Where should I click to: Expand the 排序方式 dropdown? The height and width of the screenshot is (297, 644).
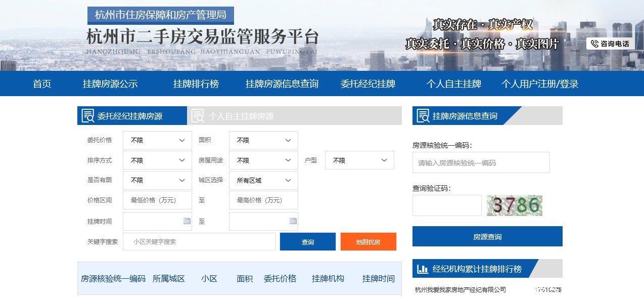pos(157,160)
